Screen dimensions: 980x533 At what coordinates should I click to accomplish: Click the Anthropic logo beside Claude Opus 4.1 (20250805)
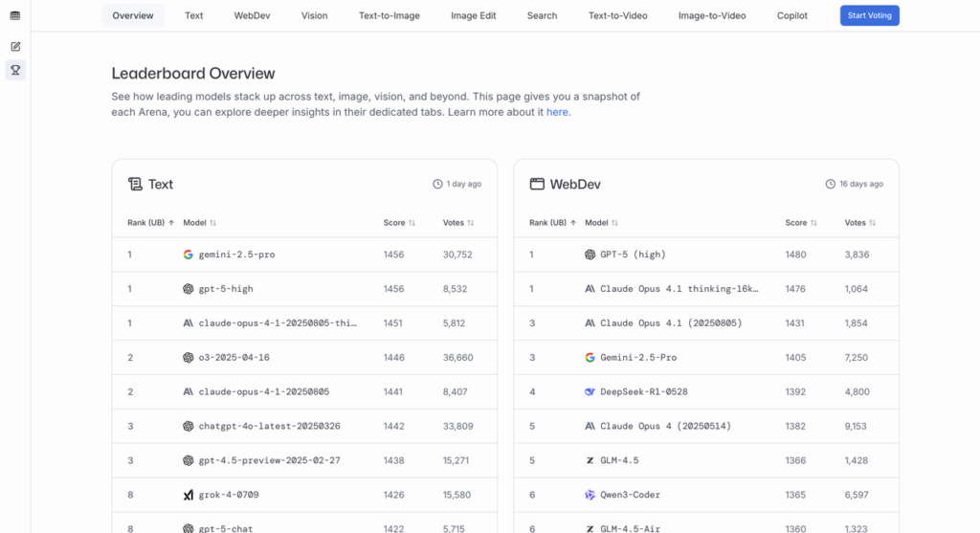(x=590, y=323)
